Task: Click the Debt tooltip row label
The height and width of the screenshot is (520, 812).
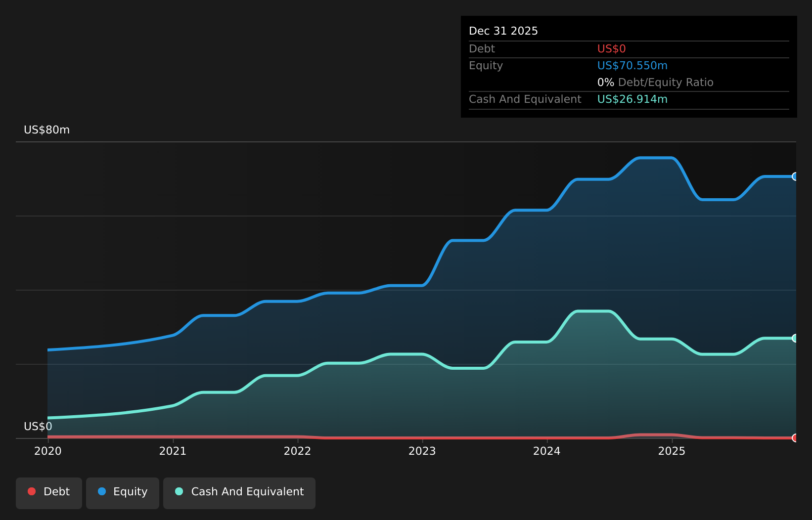Action: 482,49
